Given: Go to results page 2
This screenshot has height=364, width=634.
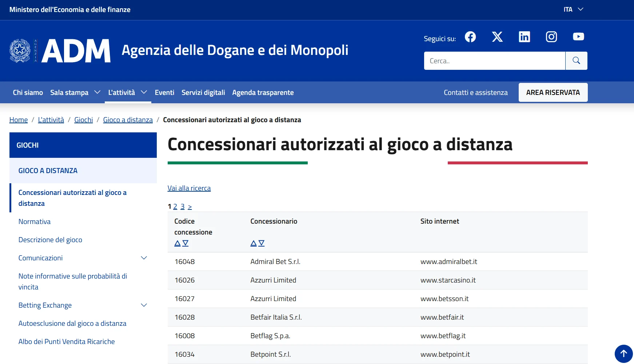Looking at the screenshot, I should click(175, 207).
